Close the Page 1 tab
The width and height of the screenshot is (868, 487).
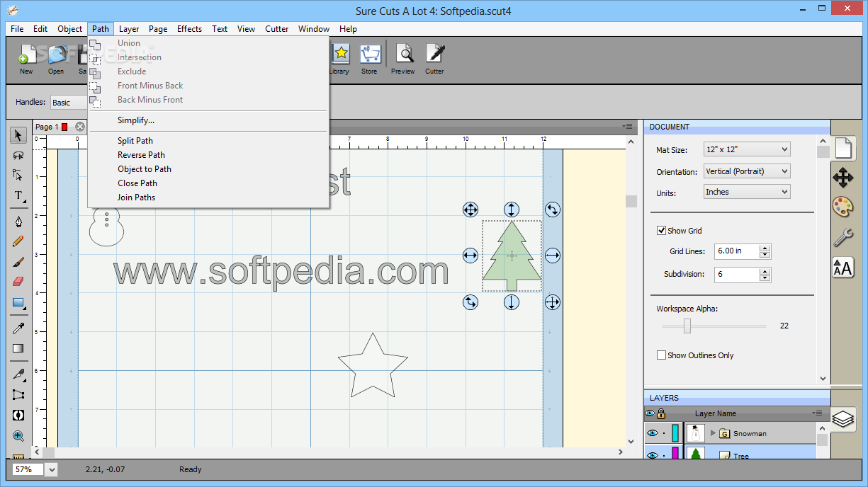[80, 127]
